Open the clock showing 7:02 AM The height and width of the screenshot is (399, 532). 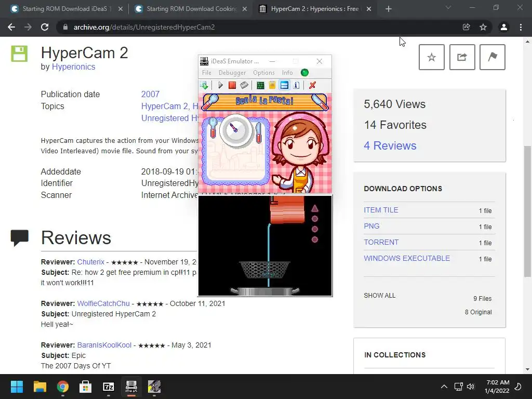497,387
